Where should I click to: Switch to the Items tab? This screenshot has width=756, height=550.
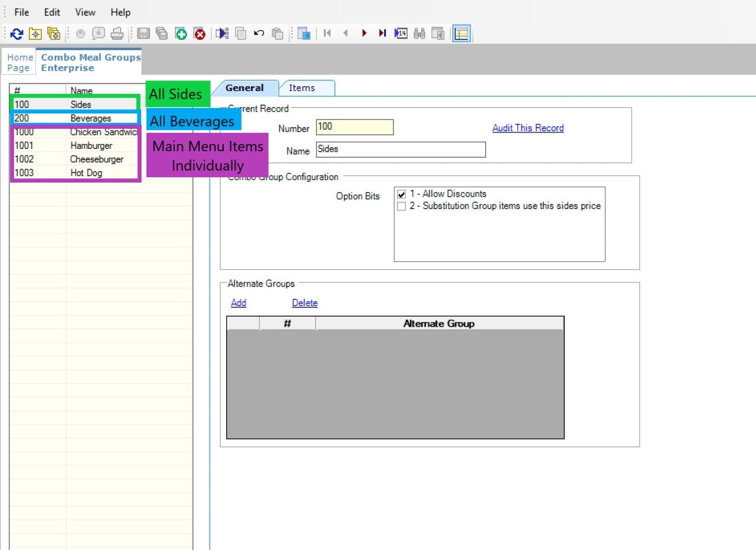click(302, 88)
